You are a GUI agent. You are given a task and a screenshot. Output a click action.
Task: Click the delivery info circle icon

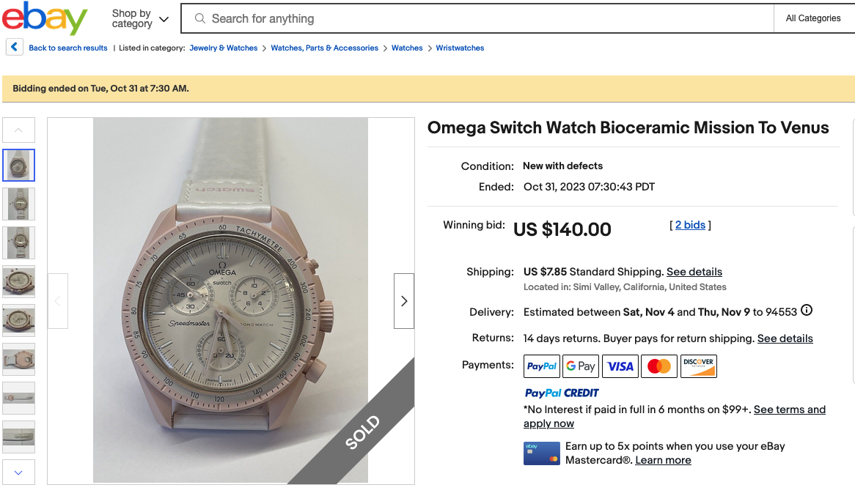point(807,311)
